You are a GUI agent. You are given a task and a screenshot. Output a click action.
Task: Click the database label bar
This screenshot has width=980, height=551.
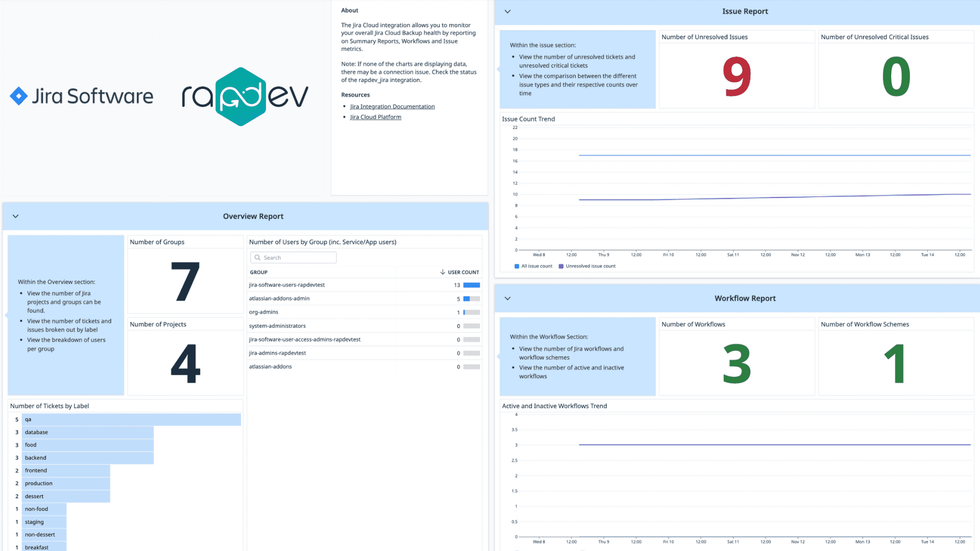(88, 432)
